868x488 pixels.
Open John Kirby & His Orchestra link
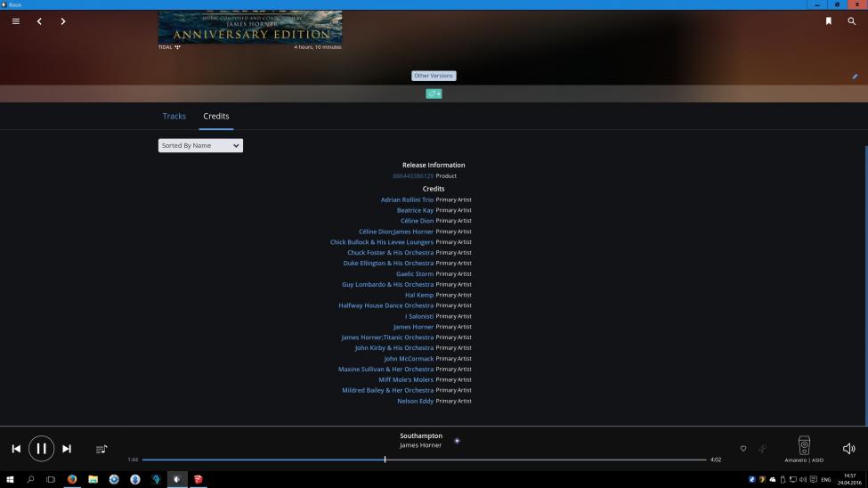(394, 348)
